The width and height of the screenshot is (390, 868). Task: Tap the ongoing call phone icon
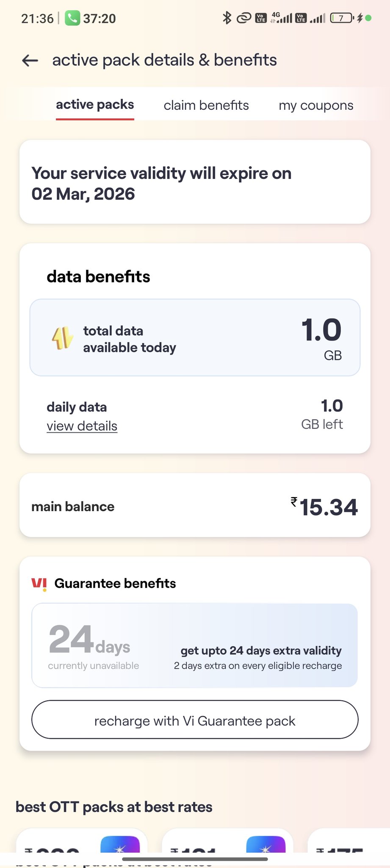(72, 18)
